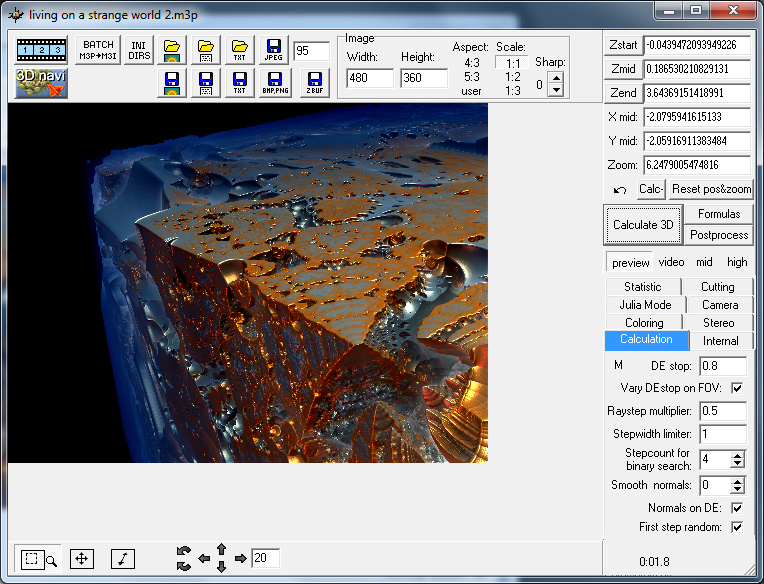
Task: Click Reset pos&zoom button
Action: (x=711, y=189)
